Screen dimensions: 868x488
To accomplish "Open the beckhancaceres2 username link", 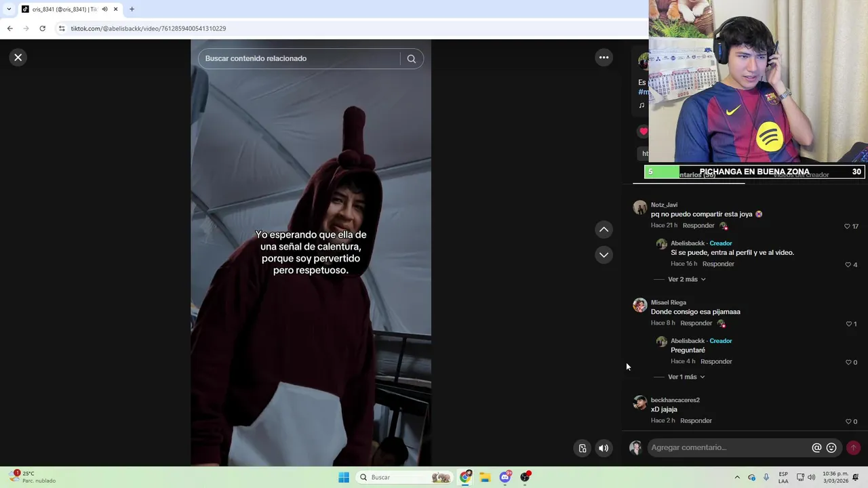I will coord(675,400).
